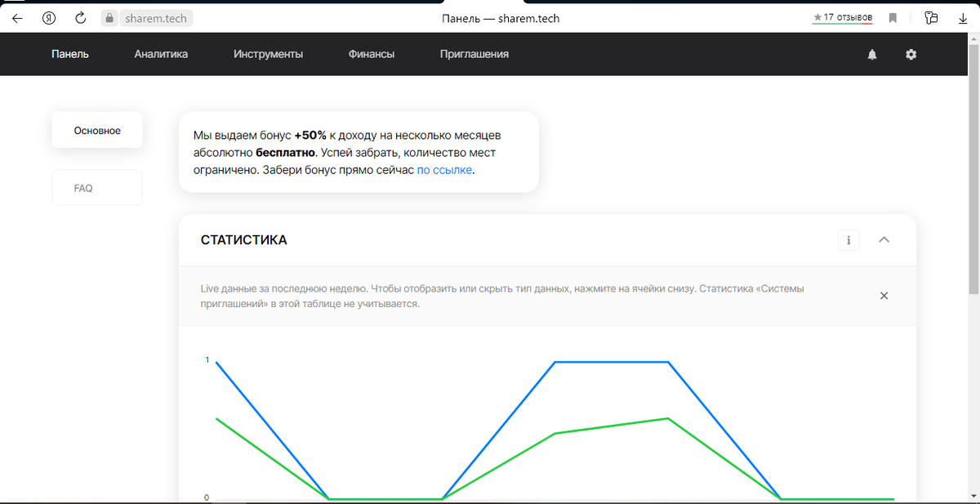Open settings gear icon
Screen dimensions: 980x504
point(911,54)
